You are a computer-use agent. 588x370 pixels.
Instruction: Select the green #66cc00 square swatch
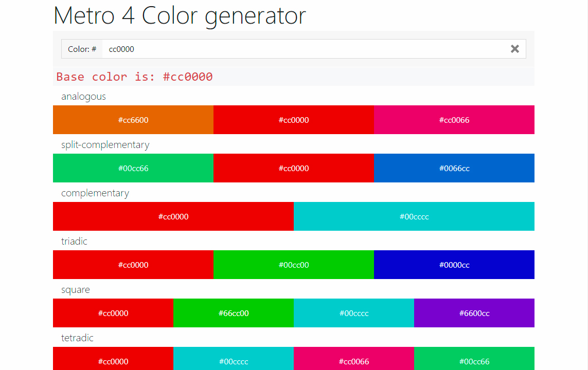[234, 313]
